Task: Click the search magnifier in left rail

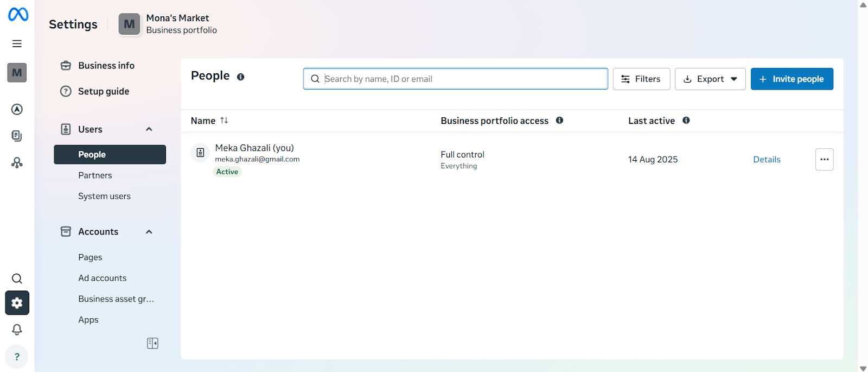Action: [x=17, y=279]
